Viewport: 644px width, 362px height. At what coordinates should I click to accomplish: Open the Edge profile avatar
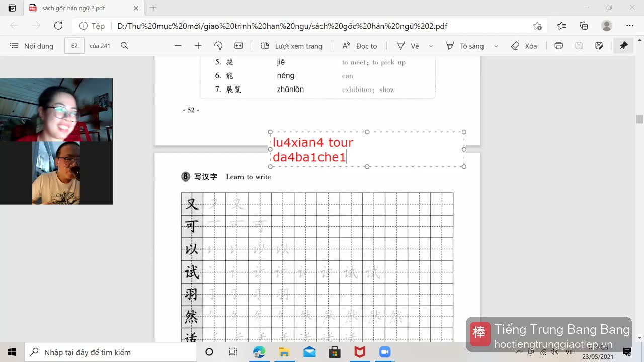click(607, 26)
